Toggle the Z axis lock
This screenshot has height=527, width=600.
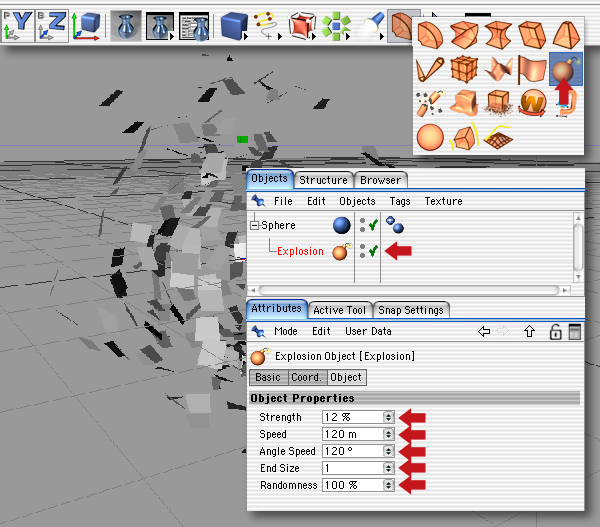52,26
